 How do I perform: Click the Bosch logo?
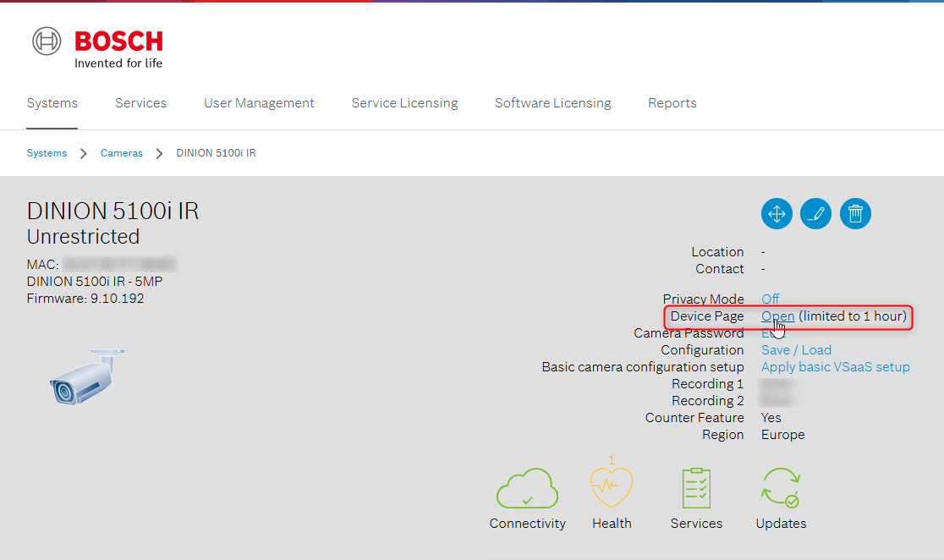click(97, 47)
